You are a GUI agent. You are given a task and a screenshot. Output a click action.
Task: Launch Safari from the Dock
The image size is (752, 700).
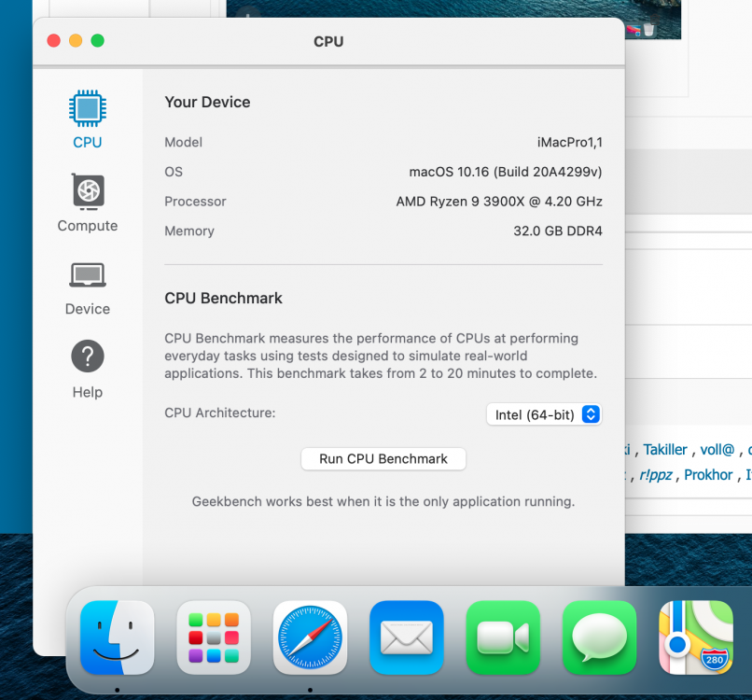pyautogui.click(x=311, y=637)
